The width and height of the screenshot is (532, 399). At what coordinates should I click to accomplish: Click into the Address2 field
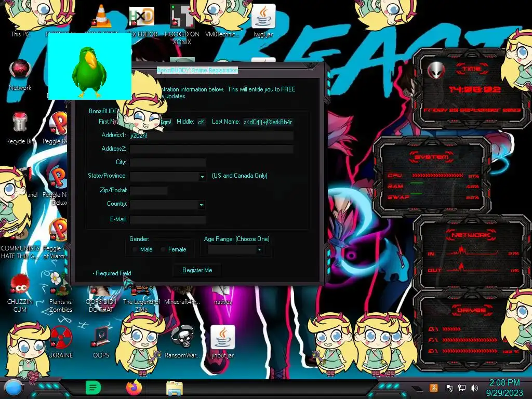[212, 149]
